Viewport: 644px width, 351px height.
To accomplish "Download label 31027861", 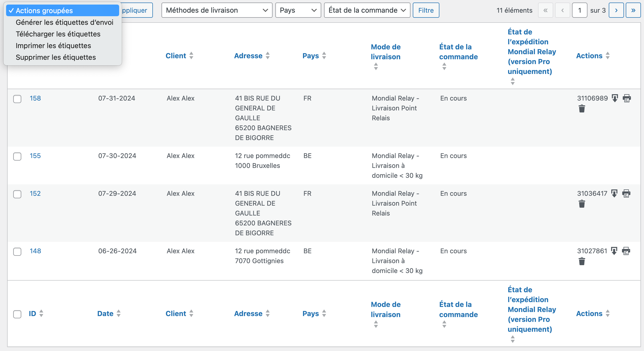I will coord(614,251).
